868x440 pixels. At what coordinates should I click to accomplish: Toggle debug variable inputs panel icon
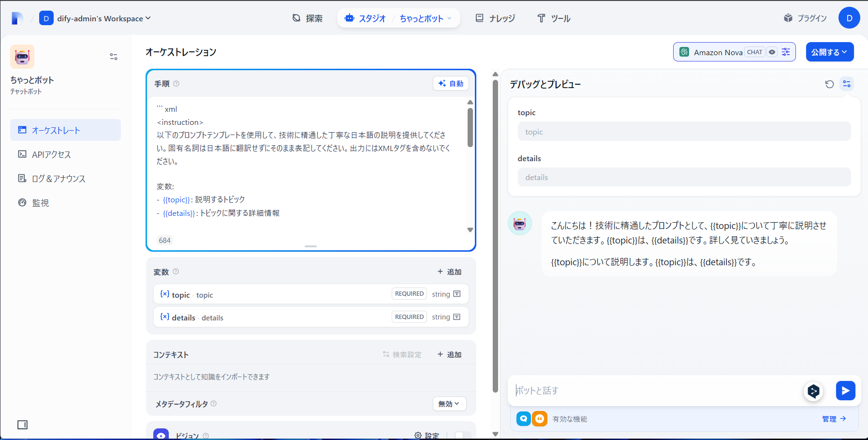pos(847,84)
